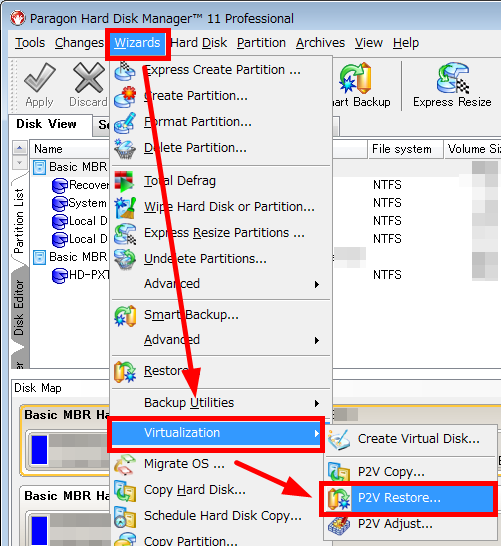Click the P2V Restore submenu icon
Image resolution: width=501 pixels, height=546 pixels.
[x=339, y=498]
